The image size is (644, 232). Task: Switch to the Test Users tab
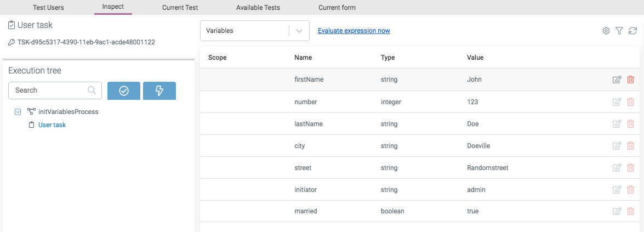coord(48,8)
